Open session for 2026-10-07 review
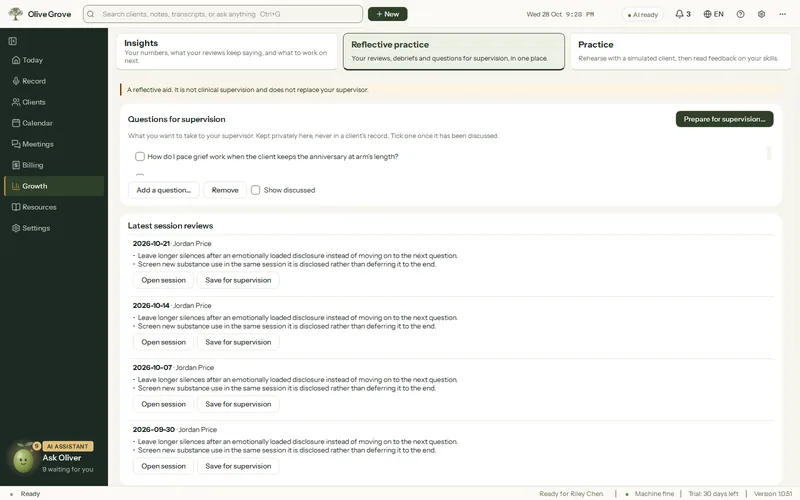Viewport: 800px width, 500px height. point(163,404)
